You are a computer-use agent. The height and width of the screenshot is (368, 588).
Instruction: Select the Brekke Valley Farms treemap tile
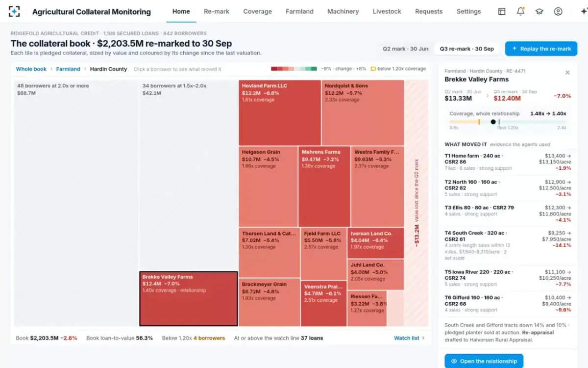tap(189, 299)
